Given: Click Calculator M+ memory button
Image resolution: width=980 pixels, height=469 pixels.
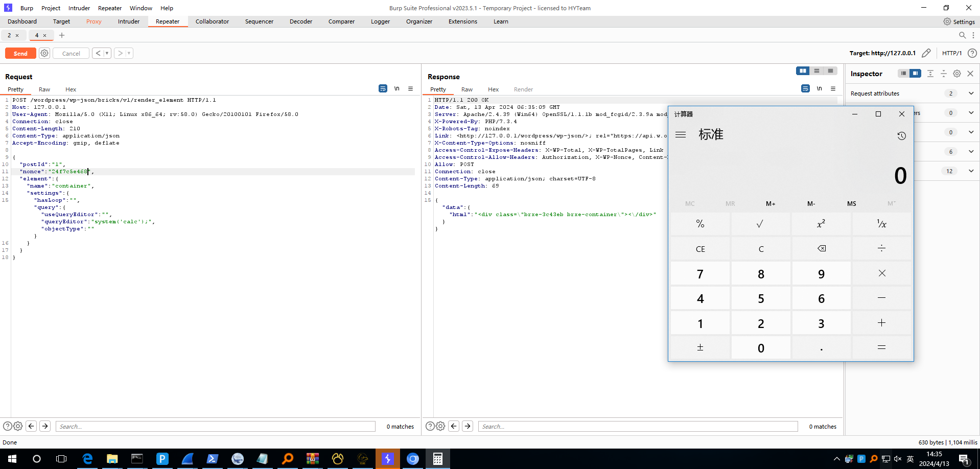Looking at the screenshot, I should 771,203.
